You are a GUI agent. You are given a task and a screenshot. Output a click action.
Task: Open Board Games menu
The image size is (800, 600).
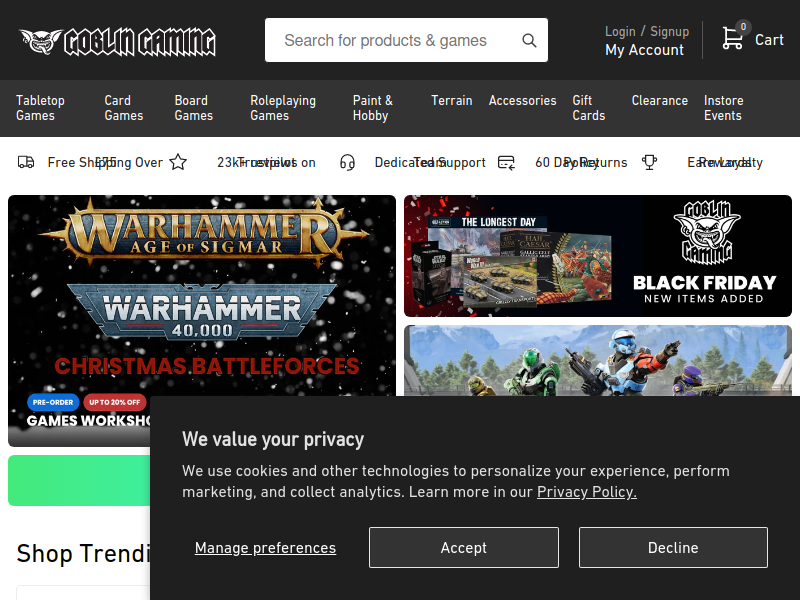193,108
